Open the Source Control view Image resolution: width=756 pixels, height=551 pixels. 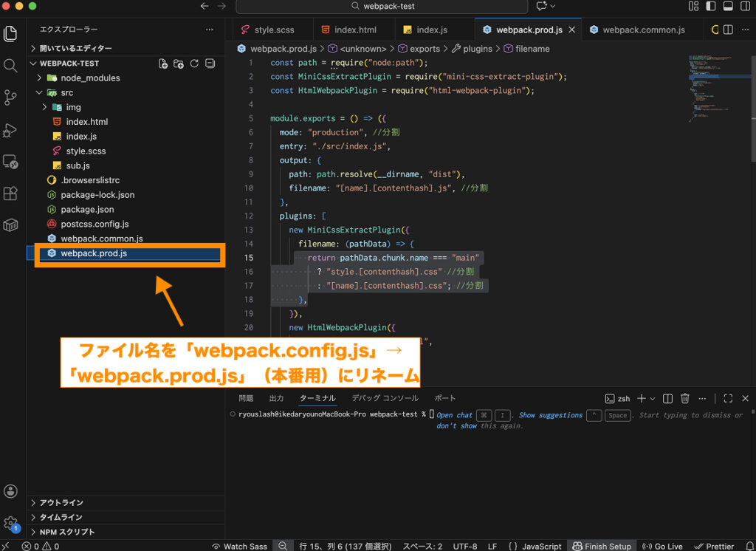[x=10, y=97]
